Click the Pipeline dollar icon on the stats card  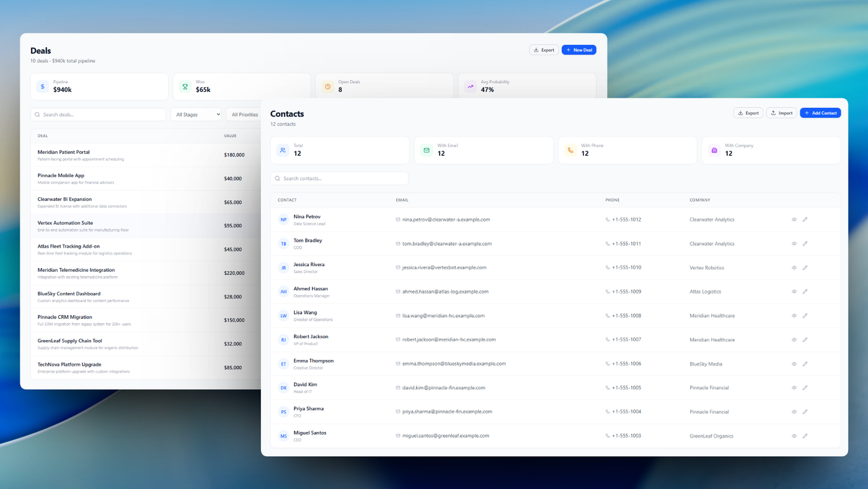pos(42,86)
